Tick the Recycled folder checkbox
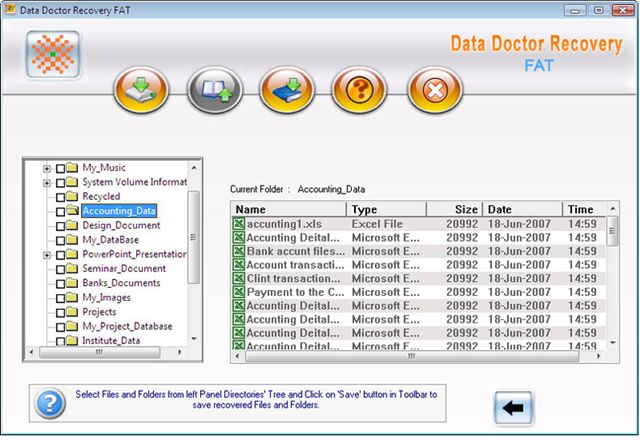The width and height of the screenshot is (640, 440). pyautogui.click(x=60, y=197)
